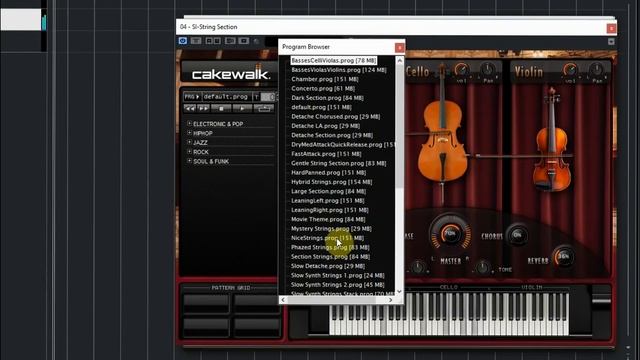Click the Tone knob
Screen dimensions: 640x360
pos(483,268)
